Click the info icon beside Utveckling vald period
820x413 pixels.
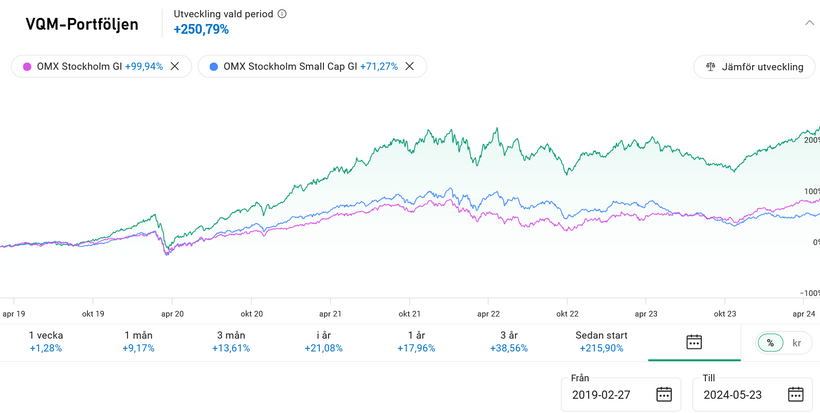[282, 14]
